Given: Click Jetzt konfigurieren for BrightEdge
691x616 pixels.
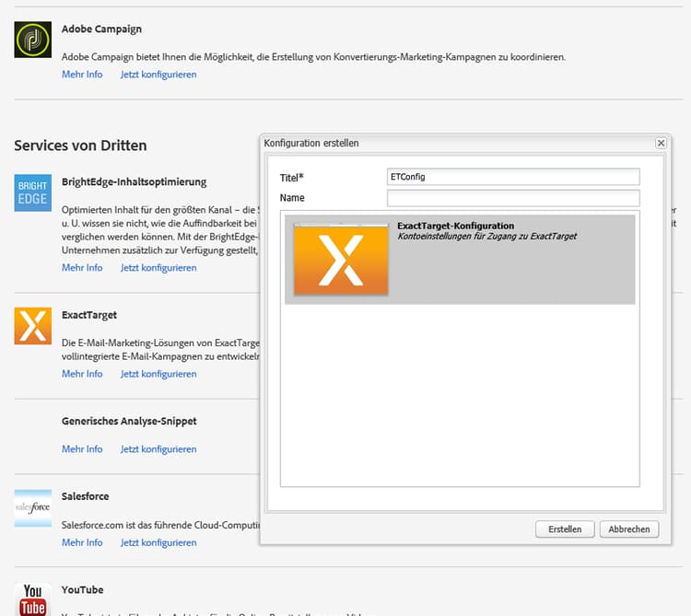Looking at the screenshot, I should (158, 268).
